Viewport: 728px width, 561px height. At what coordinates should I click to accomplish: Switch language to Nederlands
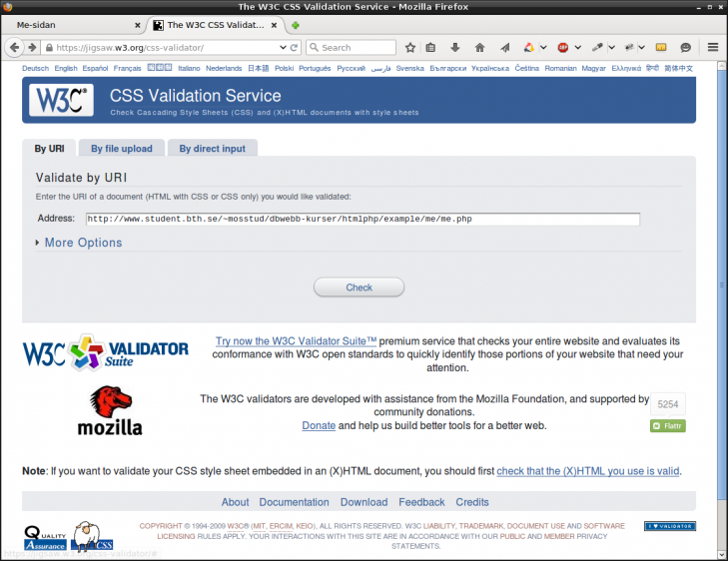(x=224, y=68)
